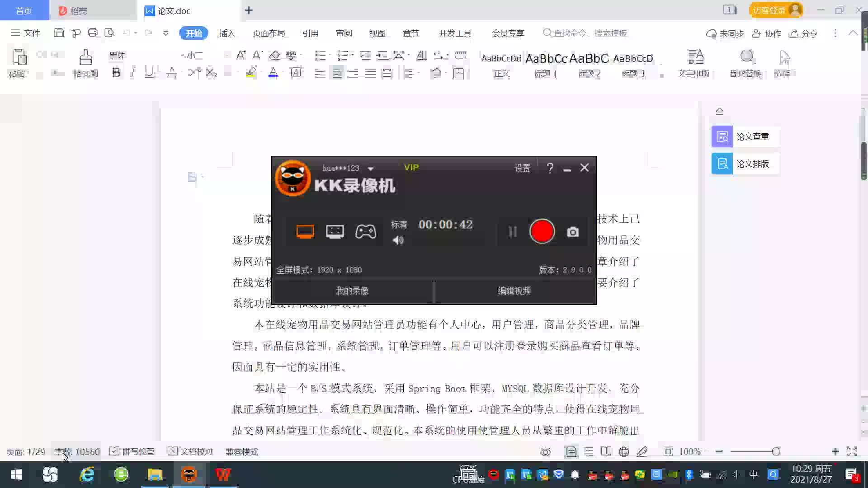The width and height of the screenshot is (868, 488).
Task: Open the Windows Start menu
Action: click(x=16, y=474)
